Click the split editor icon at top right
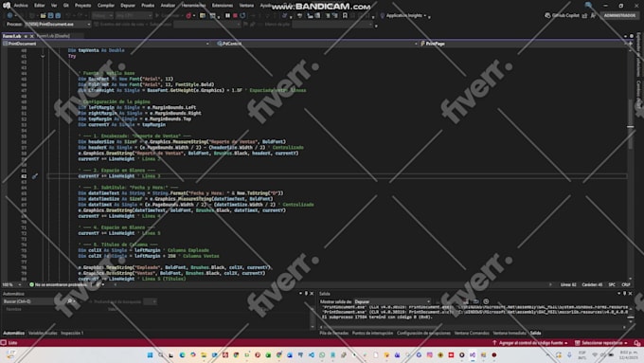This screenshot has height=363, width=644. [x=630, y=44]
